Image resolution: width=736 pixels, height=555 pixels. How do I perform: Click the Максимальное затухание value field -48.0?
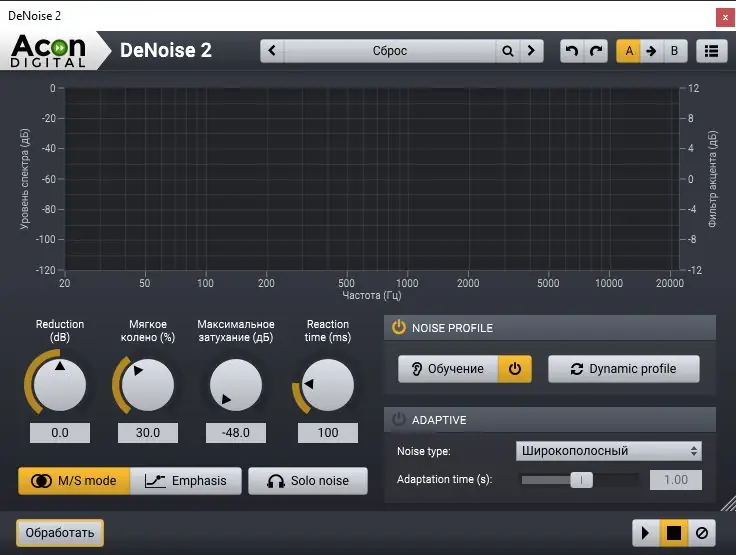[x=236, y=432]
